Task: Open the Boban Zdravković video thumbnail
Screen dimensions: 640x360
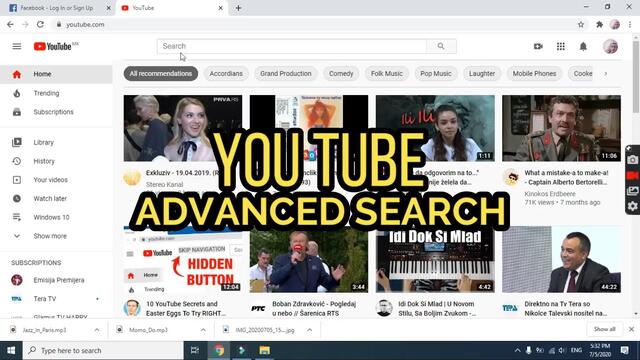Action: click(309, 260)
